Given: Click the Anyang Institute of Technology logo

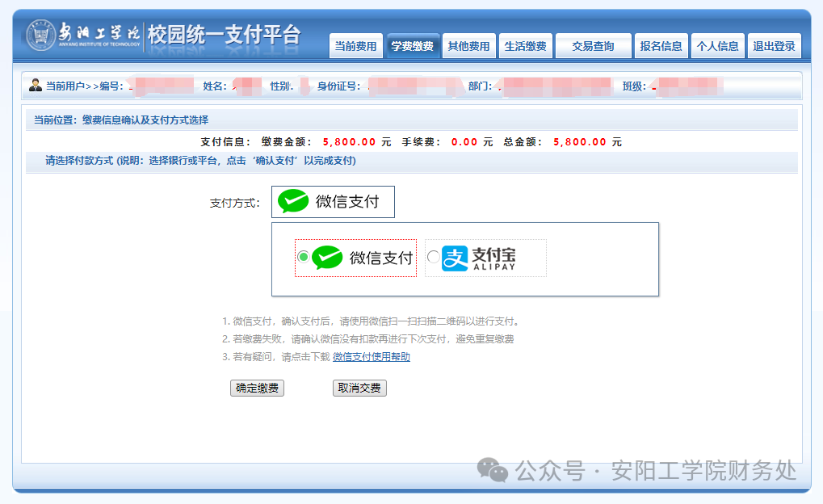Looking at the screenshot, I should 42,36.
